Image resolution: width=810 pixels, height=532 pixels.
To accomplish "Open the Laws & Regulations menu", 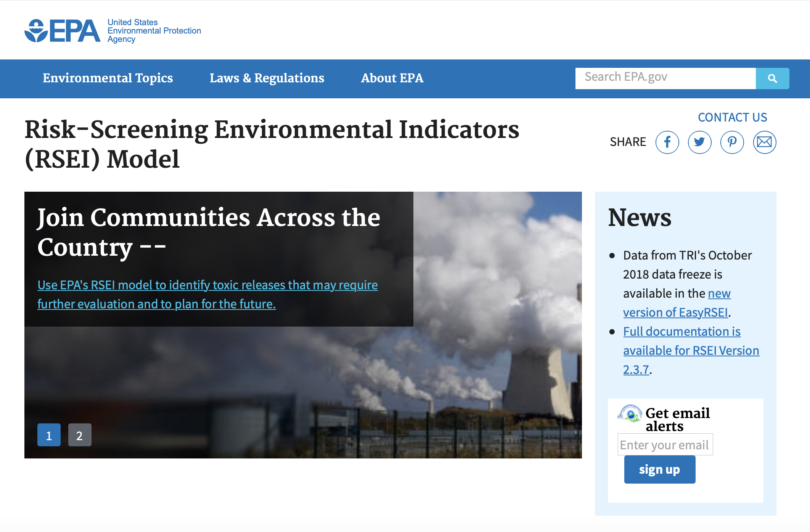I will point(267,79).
